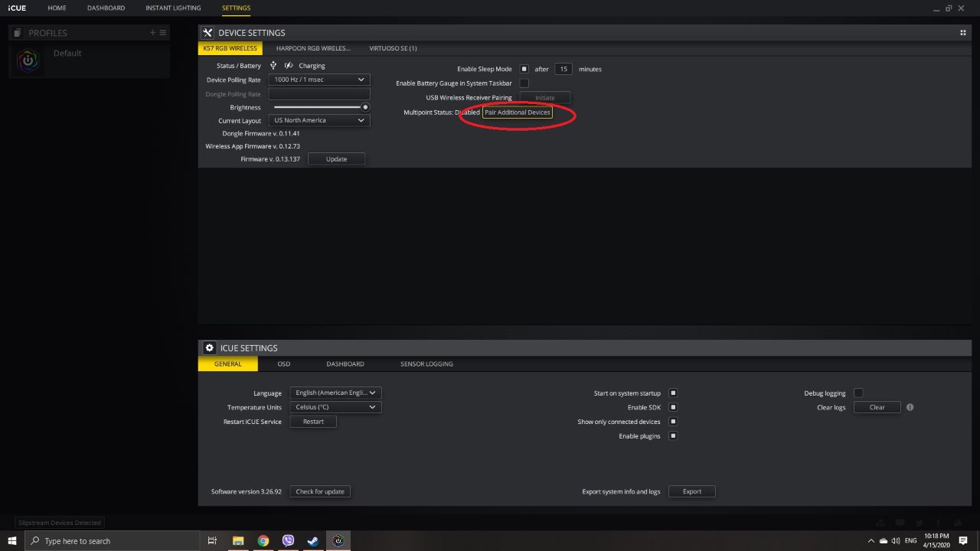Image resolution: width=980 pixels, height=551 pixels.
Task: Click the battery charging icon beside Charging
Action: [289, 66]
